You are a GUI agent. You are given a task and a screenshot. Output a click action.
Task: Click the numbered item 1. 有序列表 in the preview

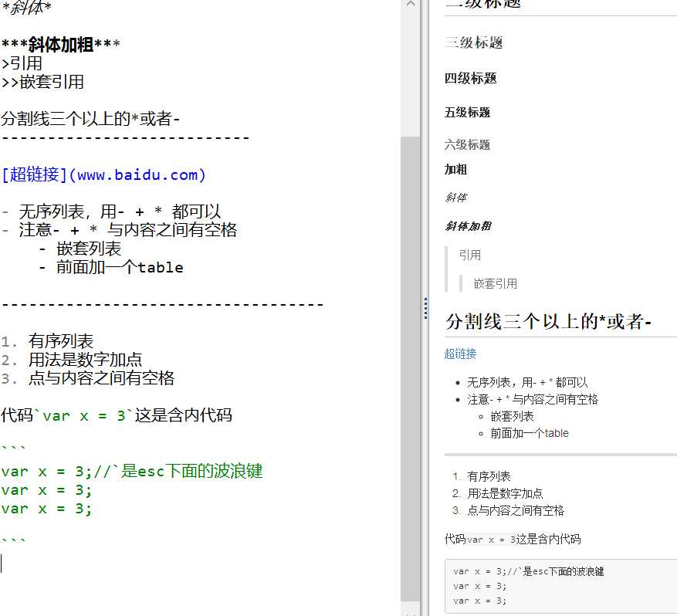[x=482, y=476]
